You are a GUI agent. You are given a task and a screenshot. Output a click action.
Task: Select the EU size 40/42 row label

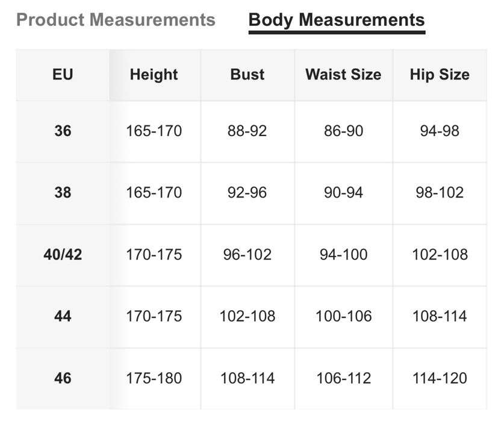point(63,254)
